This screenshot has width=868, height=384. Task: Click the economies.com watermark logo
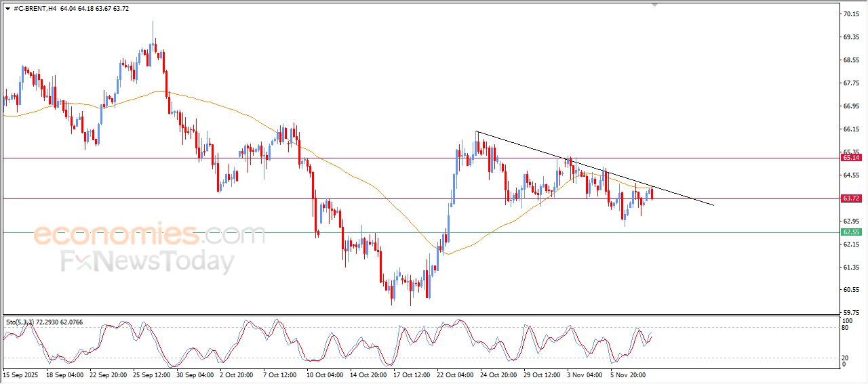coord(149,235)
